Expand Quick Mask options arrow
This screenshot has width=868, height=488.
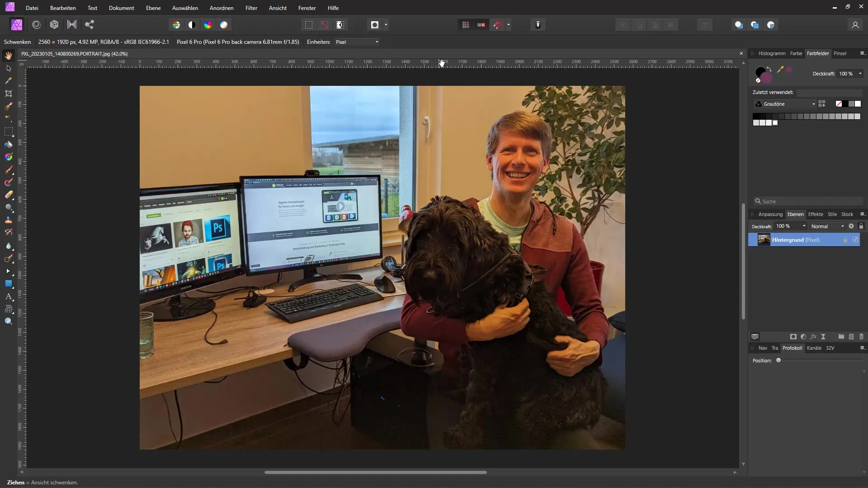click(386, 25)
